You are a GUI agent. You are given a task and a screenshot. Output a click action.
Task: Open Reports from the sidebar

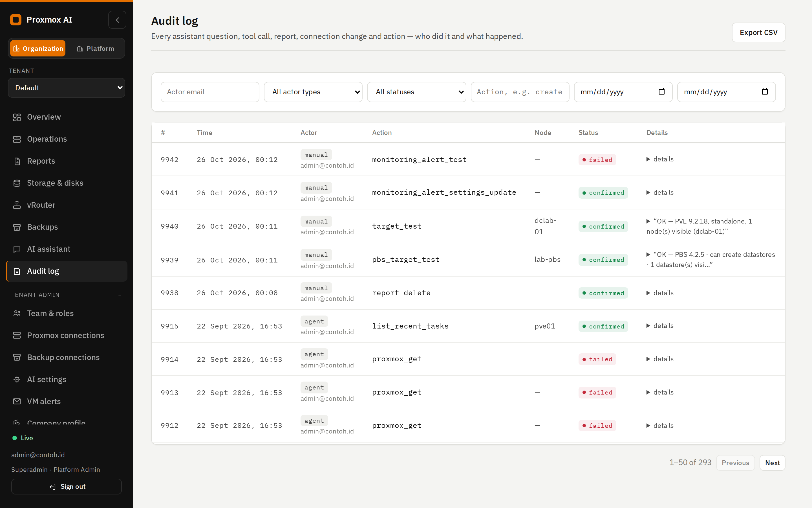click(67, 161)
